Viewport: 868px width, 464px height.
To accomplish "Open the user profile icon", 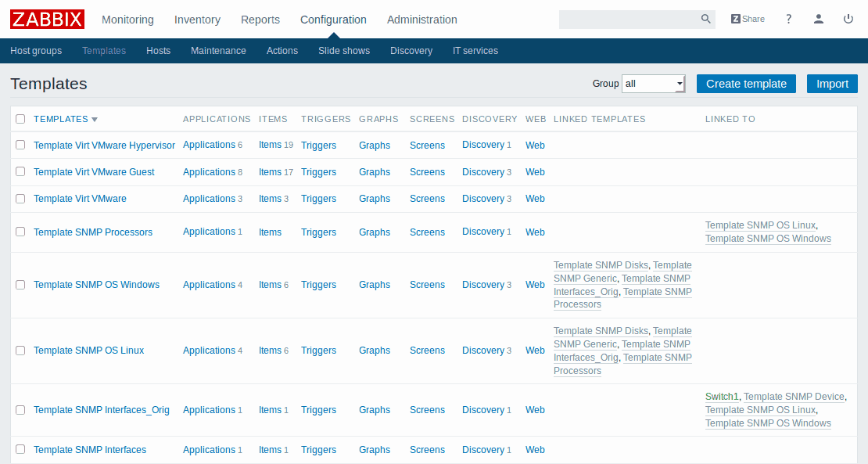I will point(819,19).
